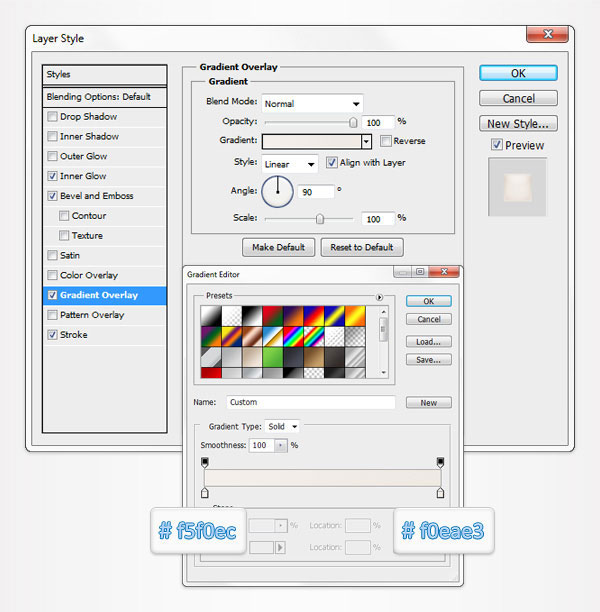This screenshot has width=600, height=612.
Task: Open the Gradient Type Solid dropdown
Action: point(282,427)
